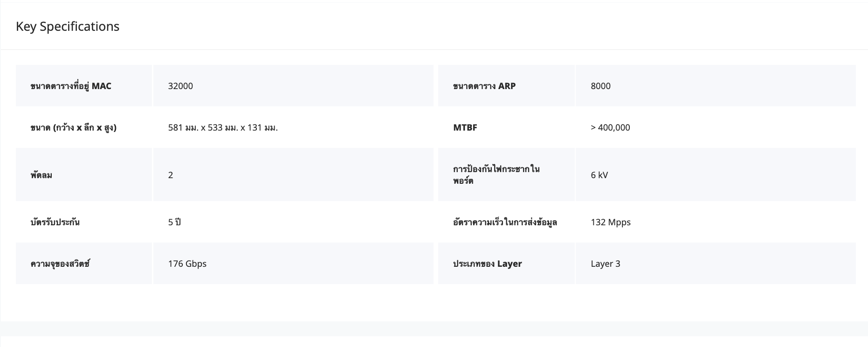The image size is (868, 347).
Task: Click the ขนาด (กว้าง x ลึก x สูง) label
Action: click(74, 127)
